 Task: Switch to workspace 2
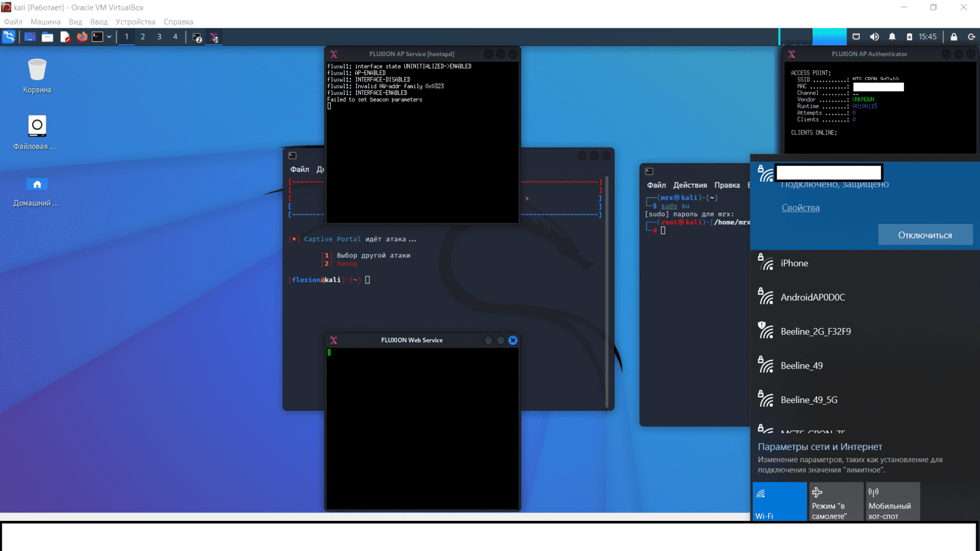[x=143, y=37]
